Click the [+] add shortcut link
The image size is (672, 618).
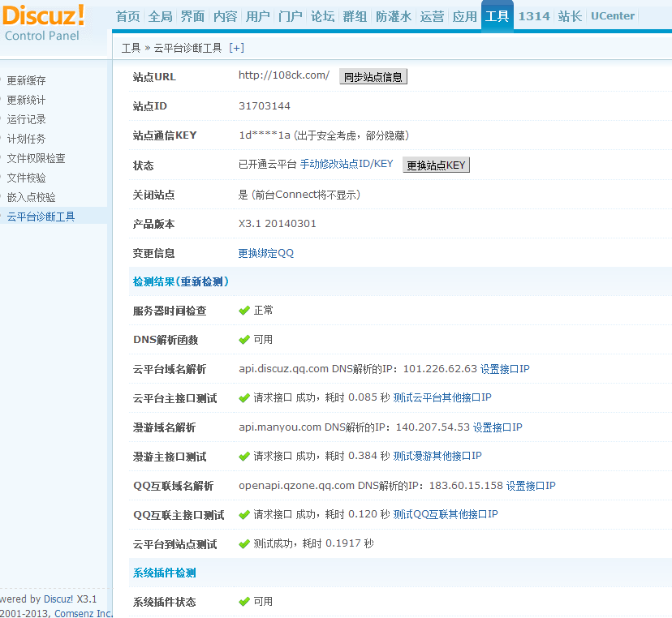[x=236, y=48]
